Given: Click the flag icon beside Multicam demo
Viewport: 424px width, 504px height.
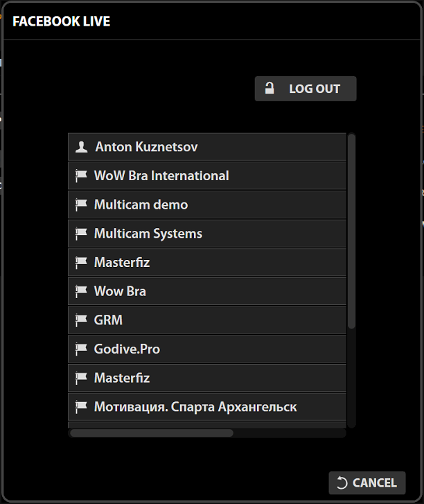Looking at the screenshot, I should (x=81, y=205).
